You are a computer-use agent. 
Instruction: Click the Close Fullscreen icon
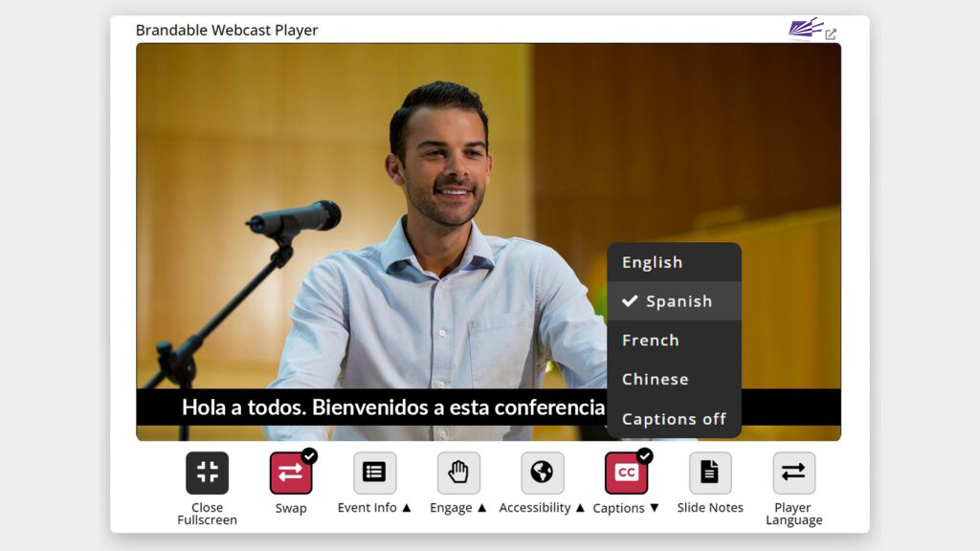click(207, 473)
